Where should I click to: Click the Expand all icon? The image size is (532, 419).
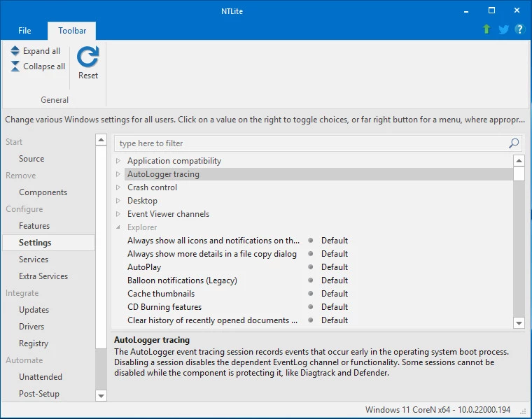pyautogui.click(x=15, y=51)
